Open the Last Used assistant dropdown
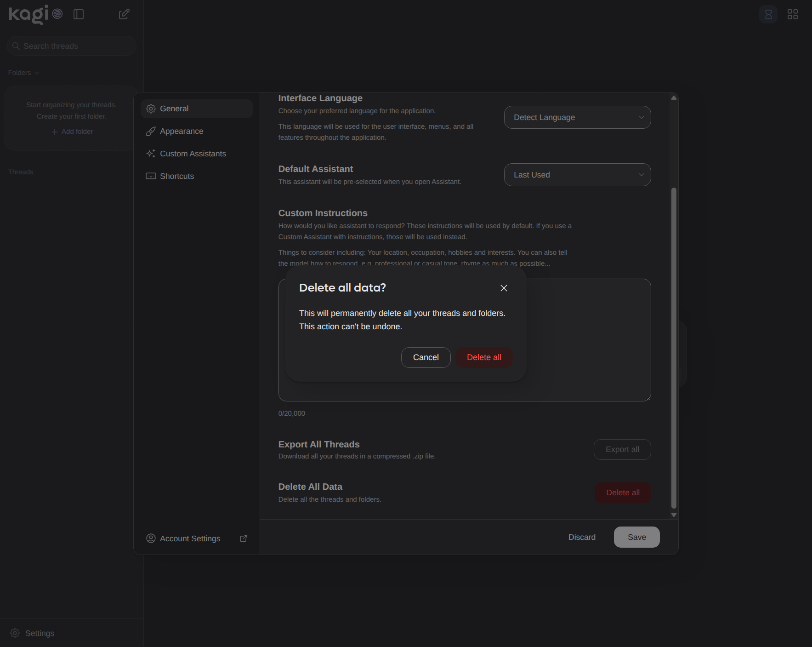 [x=578, y=175]
